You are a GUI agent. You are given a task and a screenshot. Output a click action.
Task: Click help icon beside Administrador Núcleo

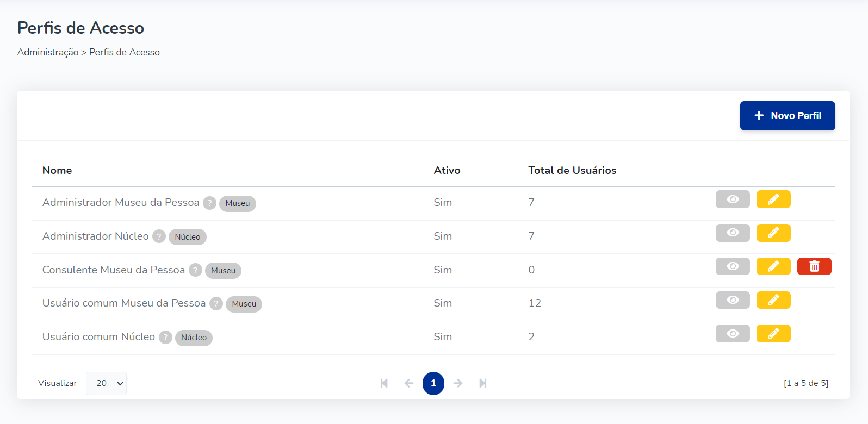click(159, 236)
